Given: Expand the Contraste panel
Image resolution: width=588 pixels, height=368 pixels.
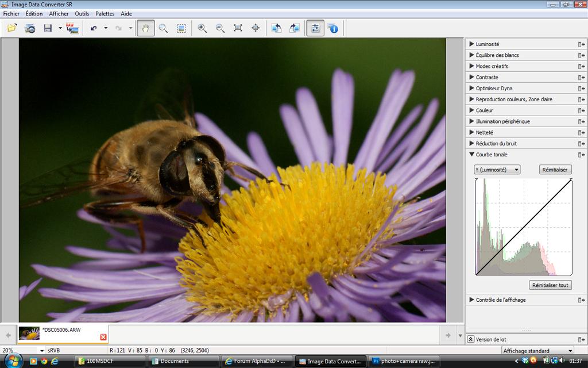Looking at the screenshot, I should click(x=472, y=77).
